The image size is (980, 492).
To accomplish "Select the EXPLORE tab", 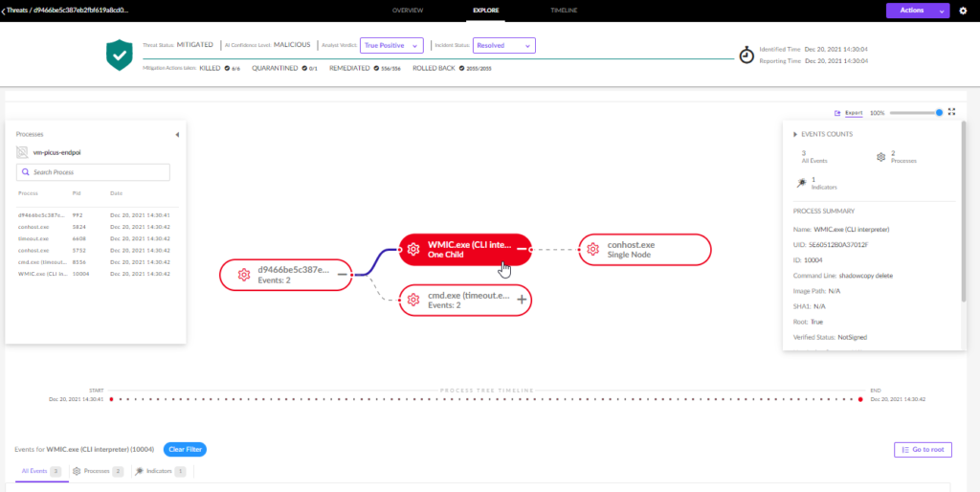I will point(486,11).
